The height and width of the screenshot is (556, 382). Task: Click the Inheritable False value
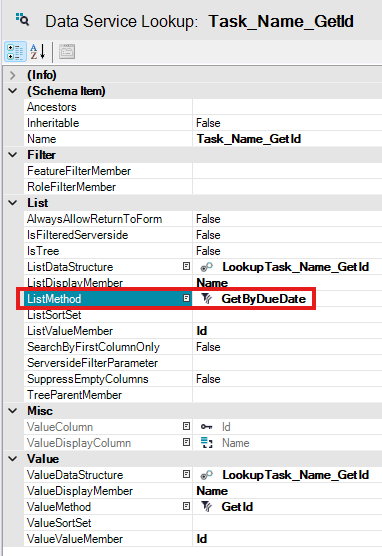pyautogui.click(x=208, y=123)
